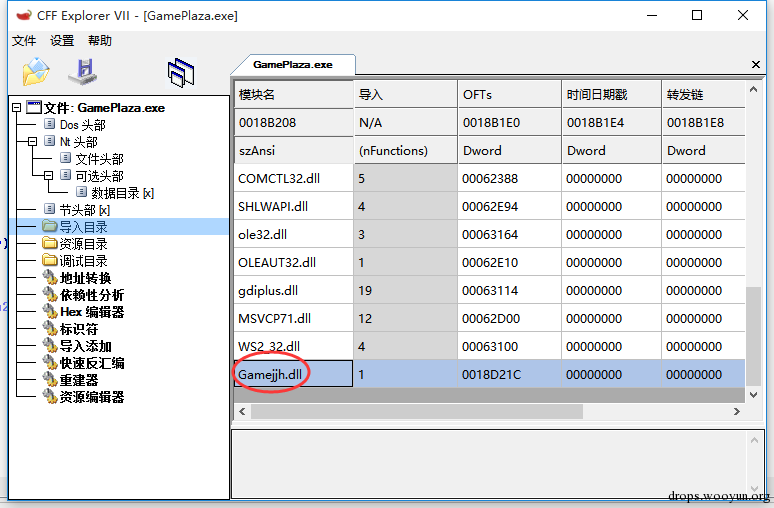774x508 pixels.
Task: Click the 导入目录 folder icon
Action: 49,226
